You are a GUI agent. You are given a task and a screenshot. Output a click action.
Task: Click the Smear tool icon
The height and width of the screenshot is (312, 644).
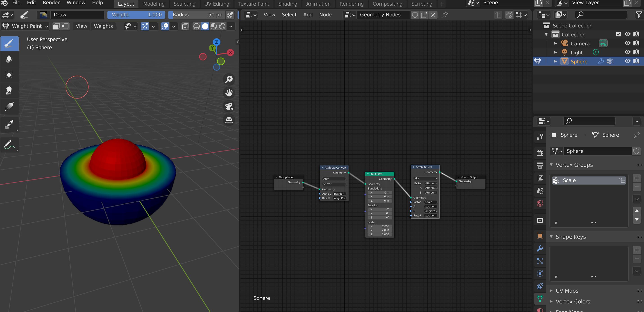coord(9,90)
